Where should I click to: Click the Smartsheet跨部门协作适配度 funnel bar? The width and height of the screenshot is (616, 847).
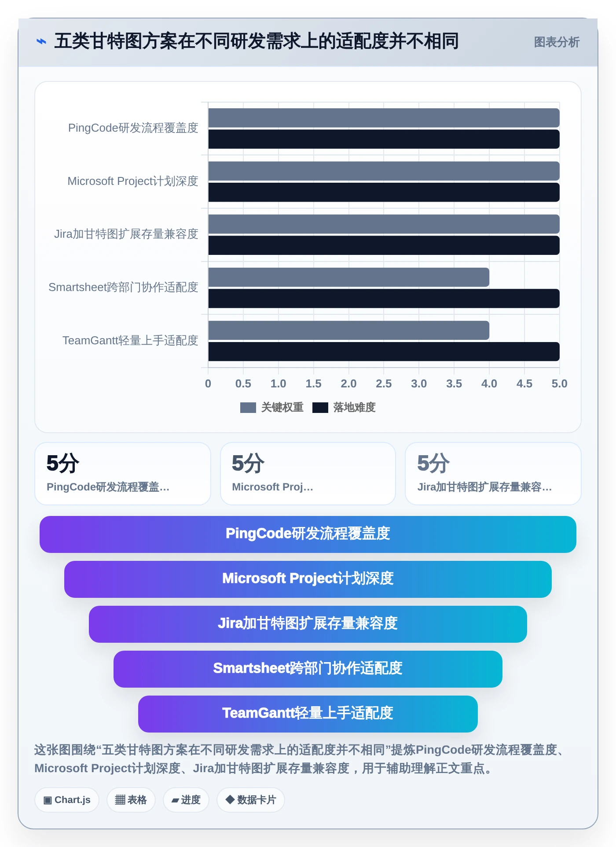(x=308, y=669)
